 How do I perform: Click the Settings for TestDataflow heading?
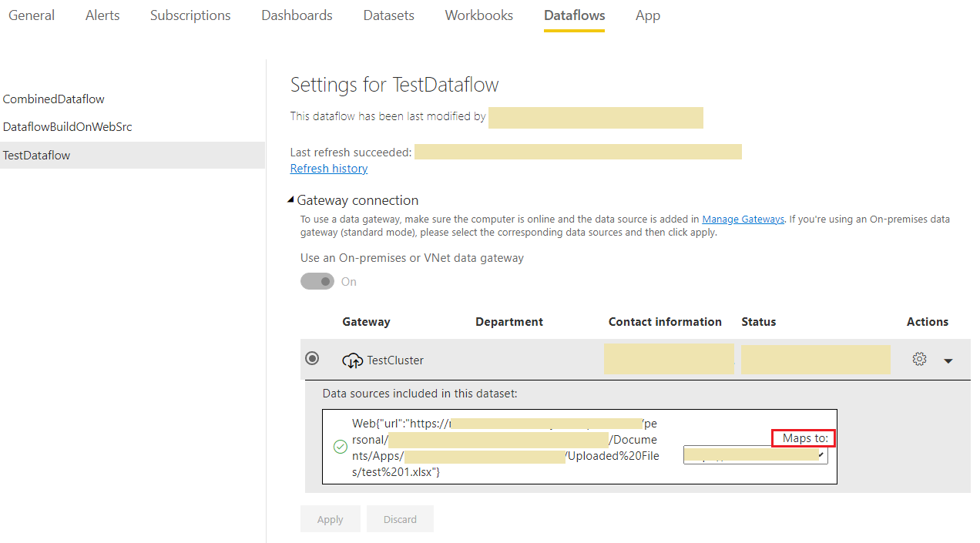(394, 85)
